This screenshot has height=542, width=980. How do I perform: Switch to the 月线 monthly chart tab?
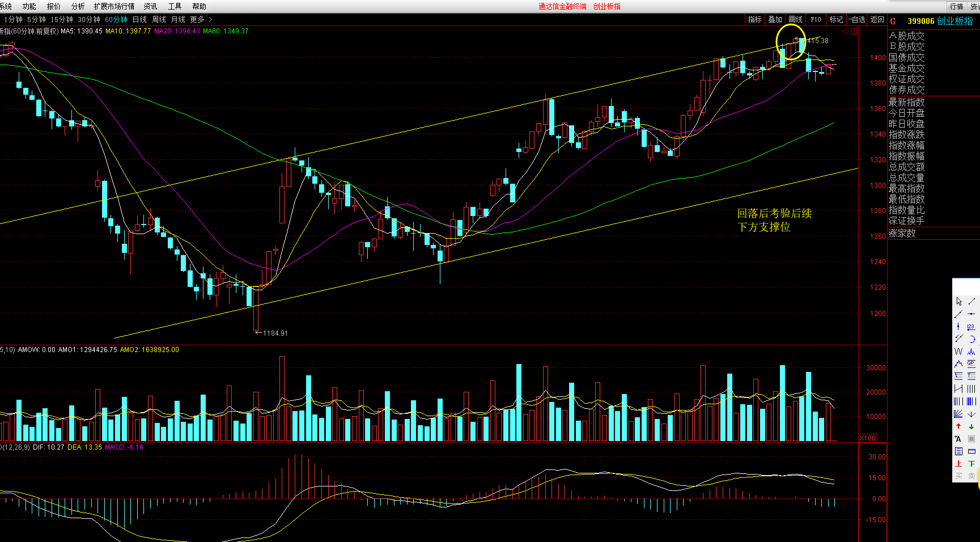(179, 19)
